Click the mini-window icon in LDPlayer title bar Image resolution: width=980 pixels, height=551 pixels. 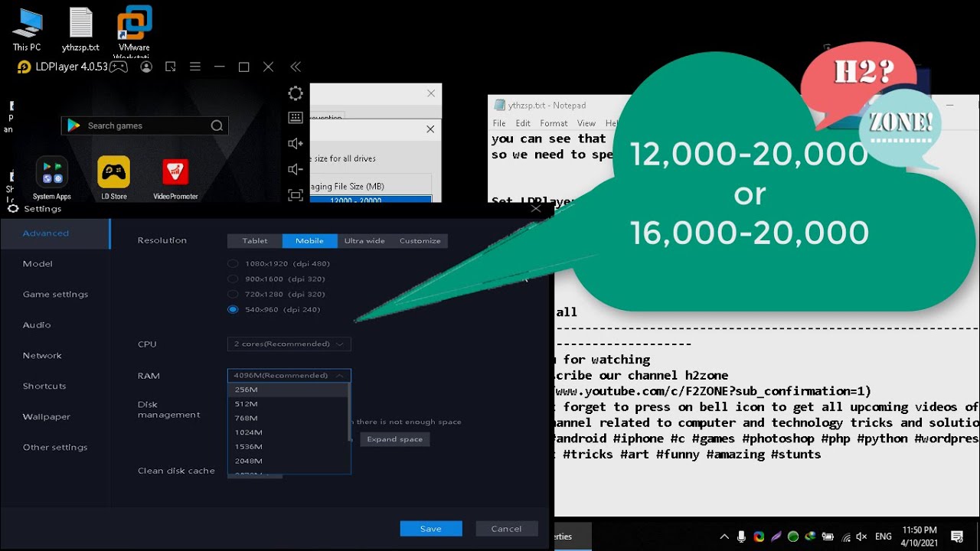pyautogui.click(x=171, y=67)
